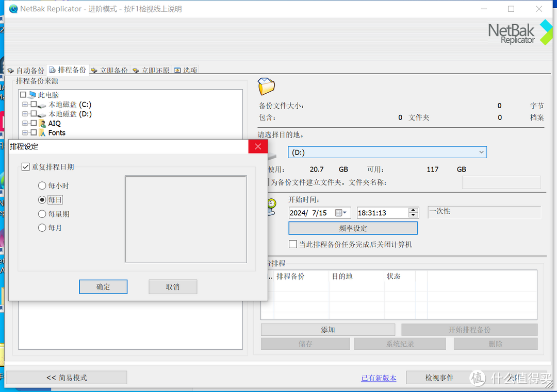
Task: Click the AIQ user icon in the tree
Action: point(43,123)
